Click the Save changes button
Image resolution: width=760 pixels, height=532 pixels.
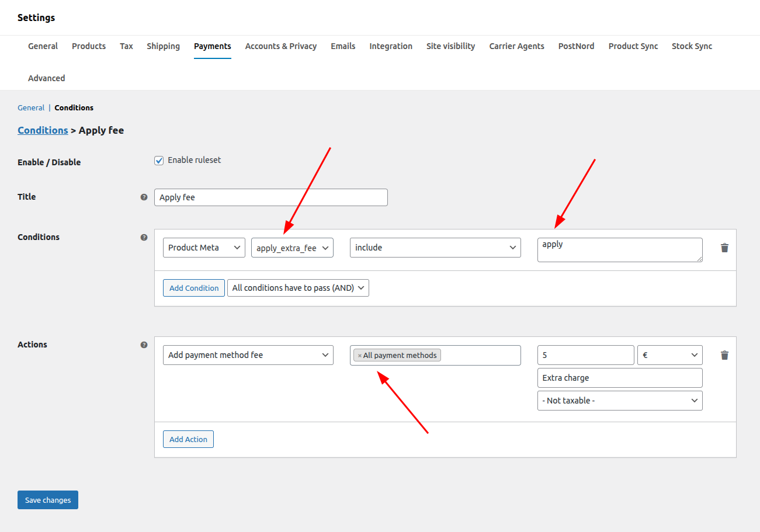coord(48,500)
